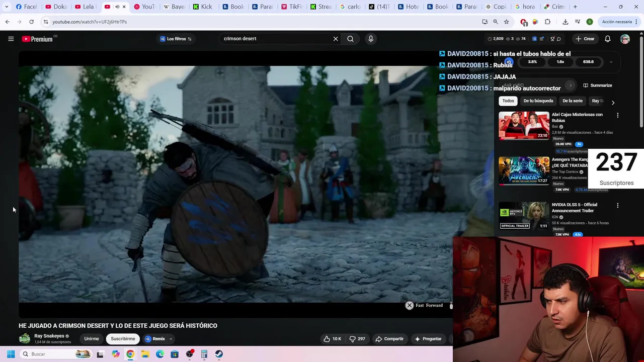Start voice search with the microphone
The height and width of the screenshot is (362, 644).
(371, 39)
